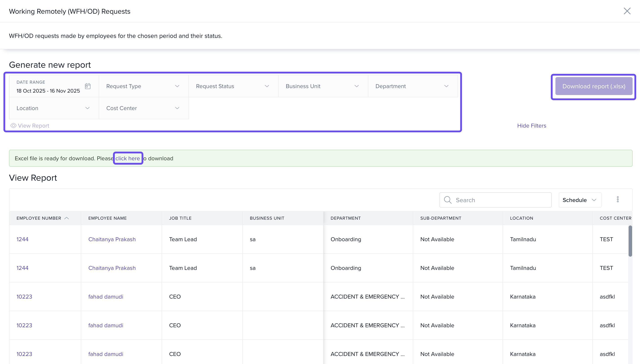Click Hide Filters link
Image resolution: width=640 pixels, height=364 pixels.
(x=531, y=126)
